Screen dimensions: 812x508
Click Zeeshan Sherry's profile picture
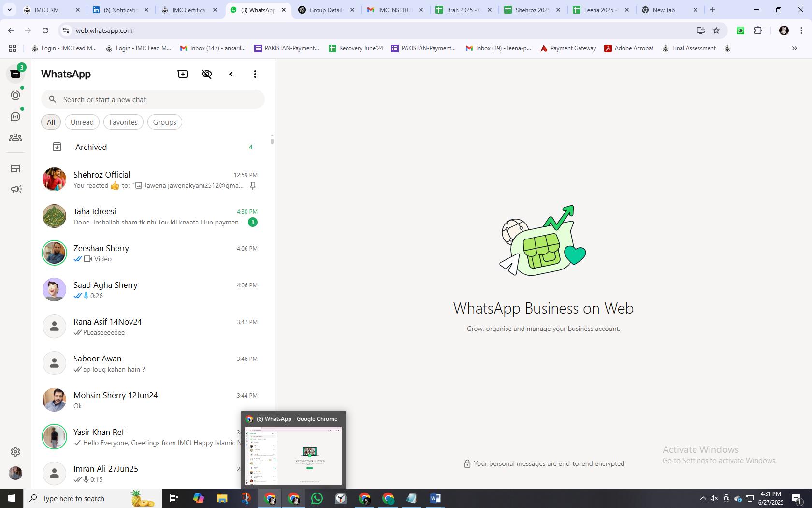(54, 253)
